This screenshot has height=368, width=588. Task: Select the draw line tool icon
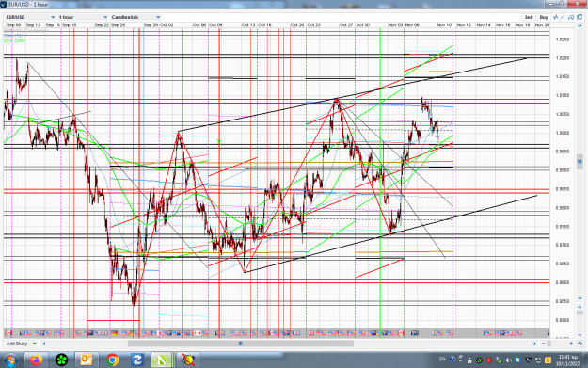tap(563, 17)
